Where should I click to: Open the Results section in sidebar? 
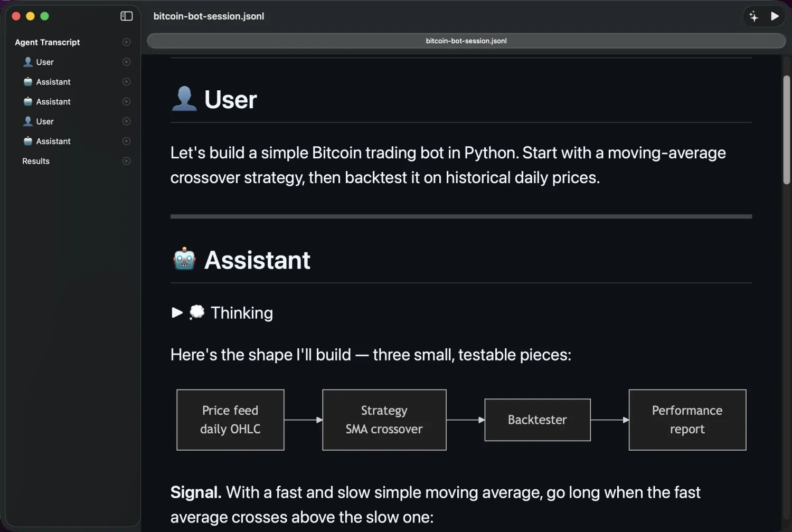36,161
